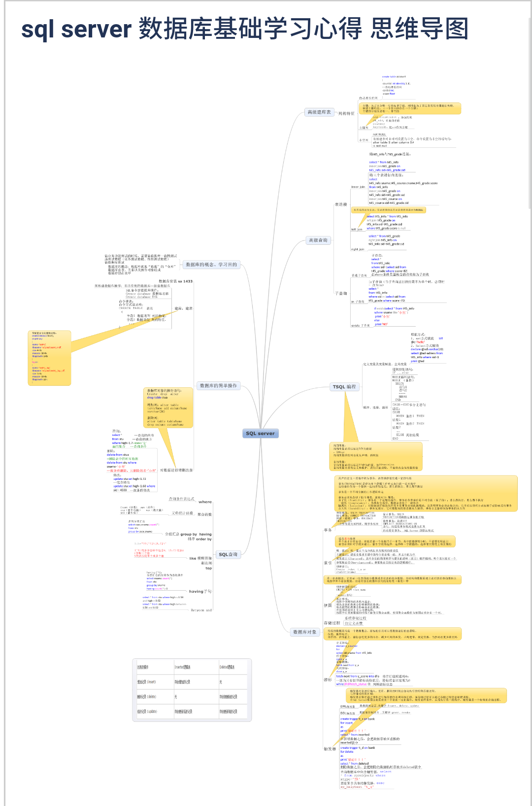This screenshot has width=532, height=806.
Task: Select the "事务" subtopic of 数据库对象
Action: pos(328,530)
